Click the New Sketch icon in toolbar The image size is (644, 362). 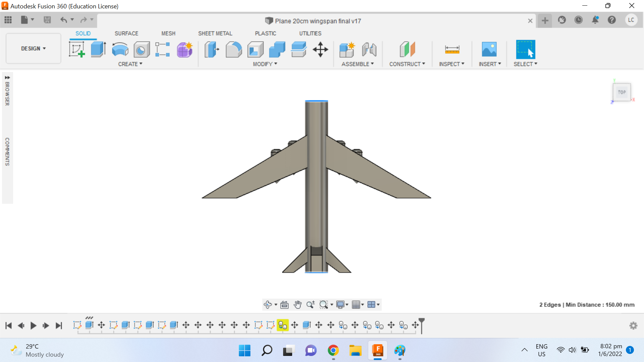tap(77, 49)
